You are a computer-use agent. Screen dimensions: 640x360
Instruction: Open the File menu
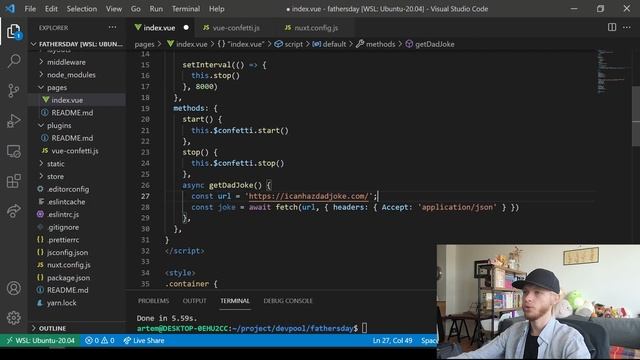pyautogui.click(x=30, y=9)
